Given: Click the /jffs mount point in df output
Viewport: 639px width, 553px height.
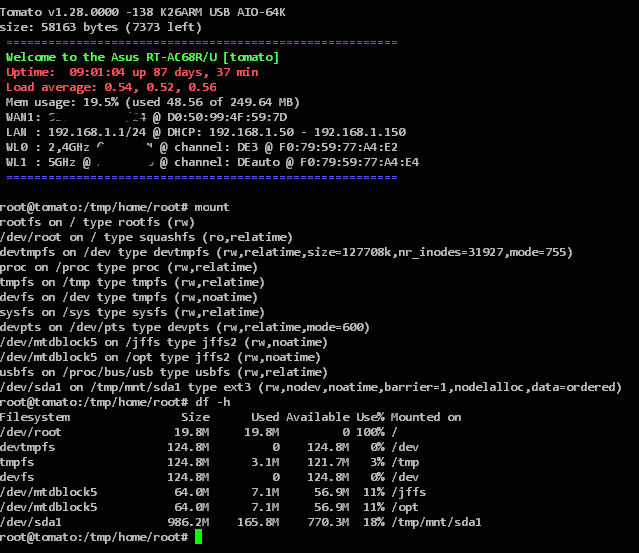Looking at the screenshot, I should pyautogui.click(x=409, y=493).
